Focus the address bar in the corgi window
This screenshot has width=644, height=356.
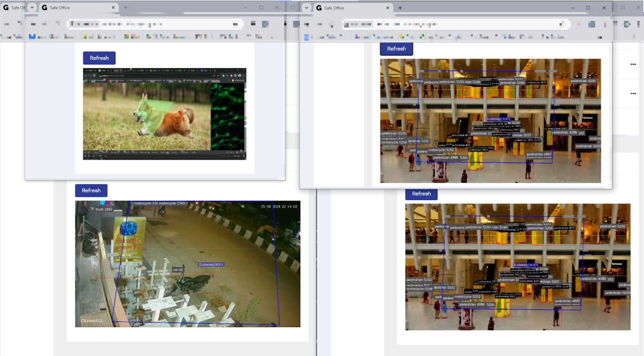[155, 24]
